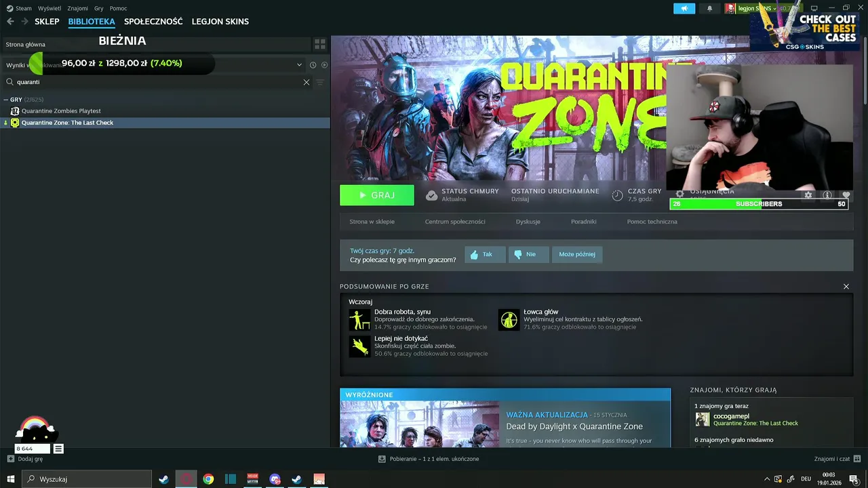
Task: Open the Lepiej nie dotykać achievement icon
Action: 359,346
